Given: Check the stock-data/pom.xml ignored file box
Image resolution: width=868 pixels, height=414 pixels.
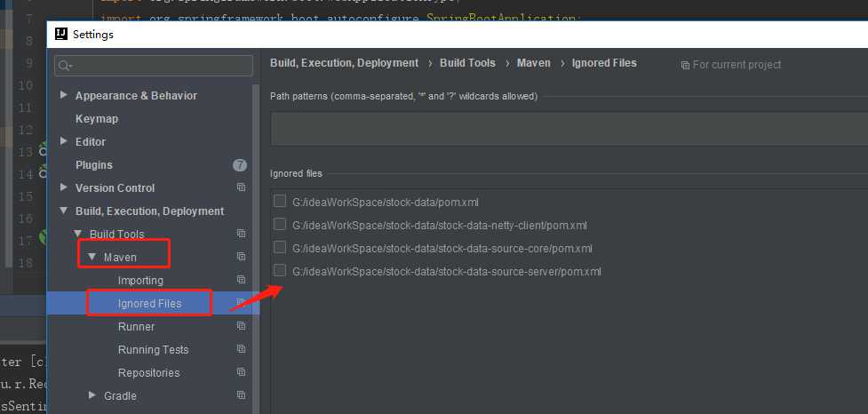Looking at the screenshot, I should click(x=280, y=201).
